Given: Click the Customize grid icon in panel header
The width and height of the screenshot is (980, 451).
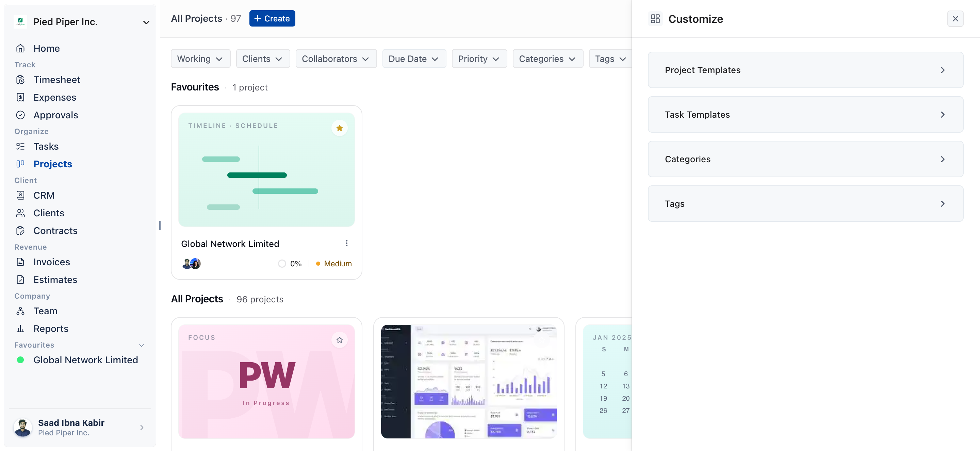Looking at the screenshot, I should 655,19.
